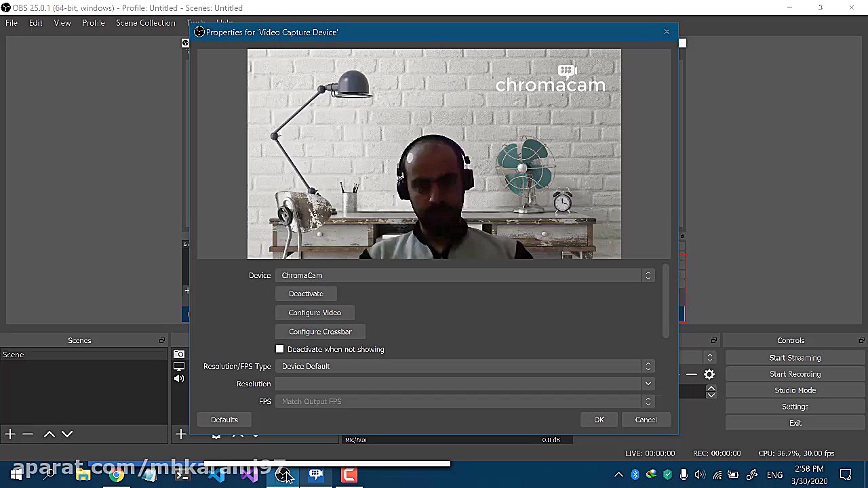Open ChromaCam app from the taskbar
Screen dimensions: 868x488
(316, 474)
